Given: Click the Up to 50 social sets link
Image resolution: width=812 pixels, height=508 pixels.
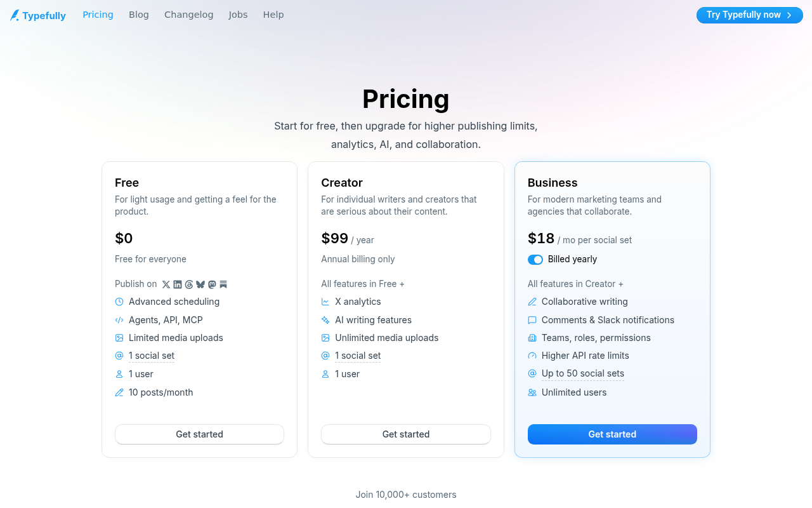Looking at the screenshot, I should coord(583,373).
